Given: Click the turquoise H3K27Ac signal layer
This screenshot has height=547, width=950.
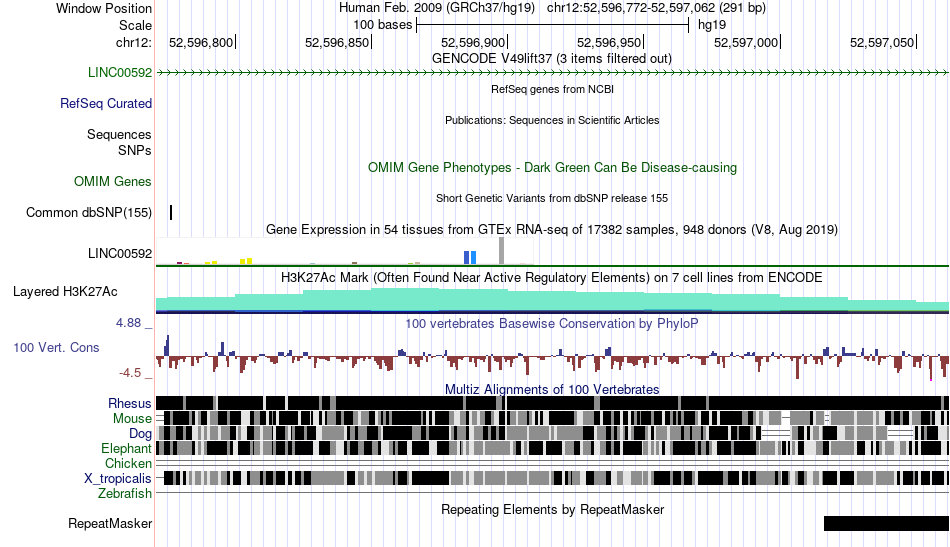Looking at the screenshot, I should click(553, 300).
